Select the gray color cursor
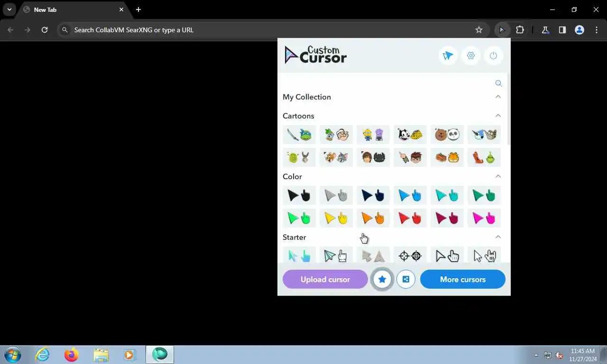The image size is (607, 364). click(336, 195)
